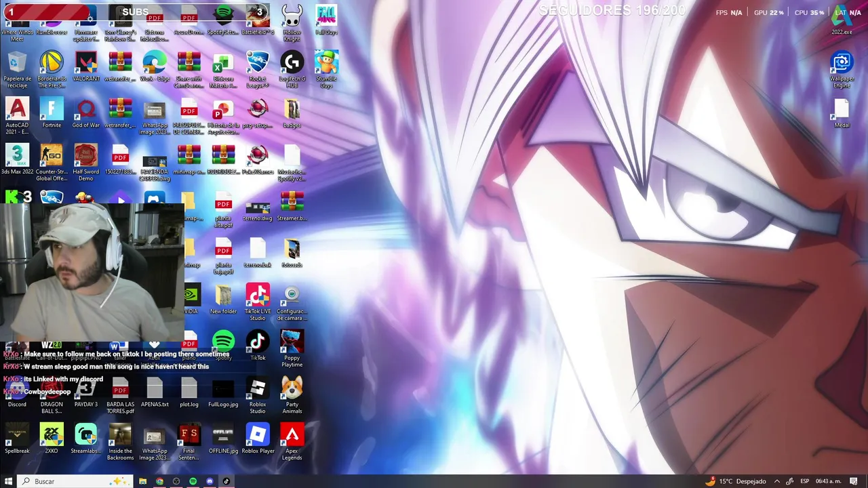Open the Papelera de reciclaje icon
Screen dimensions: 868x488
tap(17, 69)
